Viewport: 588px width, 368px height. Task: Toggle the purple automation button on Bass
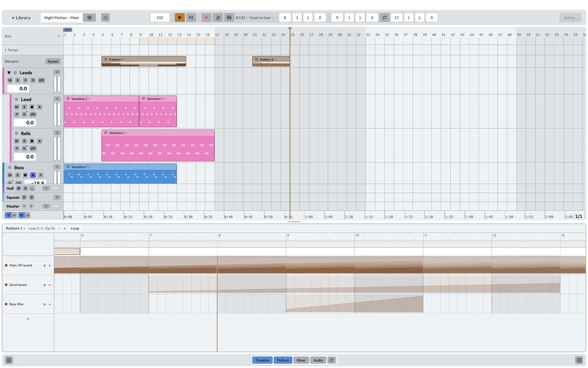[33, 175]
